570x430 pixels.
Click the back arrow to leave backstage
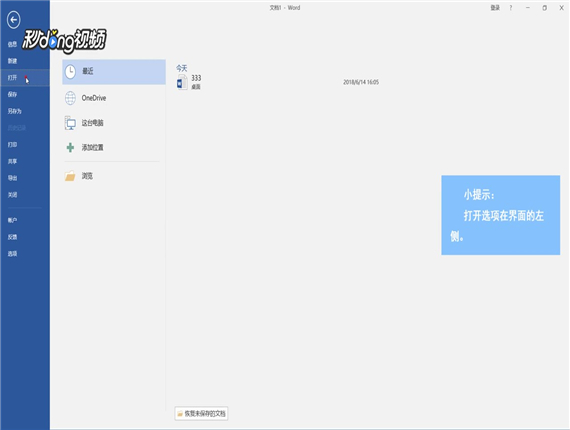coord(13,20)
